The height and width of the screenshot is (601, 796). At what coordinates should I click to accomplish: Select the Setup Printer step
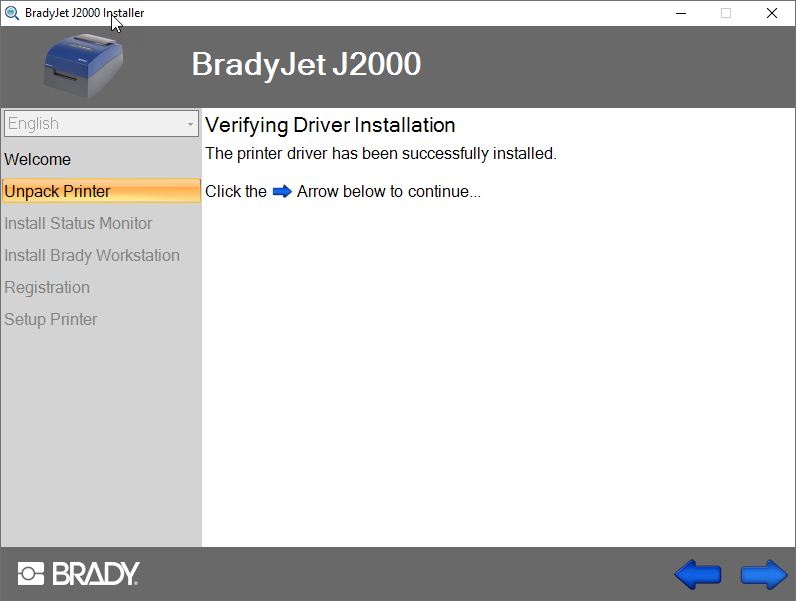[51, 319]
